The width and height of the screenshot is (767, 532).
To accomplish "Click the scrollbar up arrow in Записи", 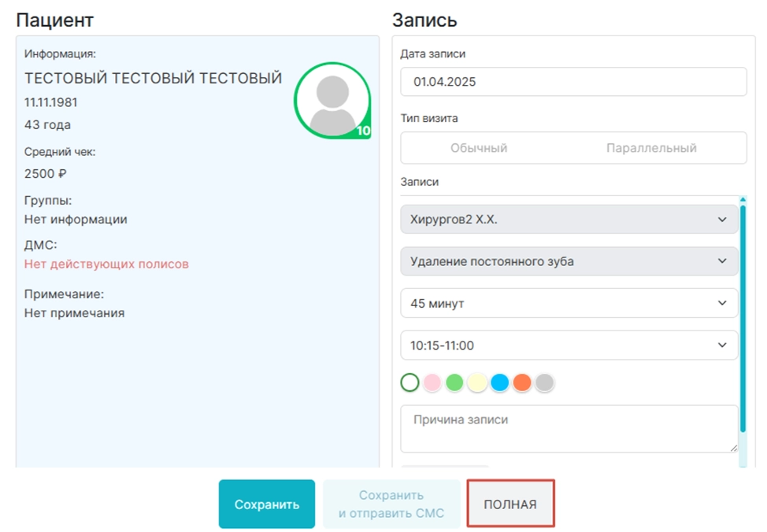I will click(x=743, y=200).
